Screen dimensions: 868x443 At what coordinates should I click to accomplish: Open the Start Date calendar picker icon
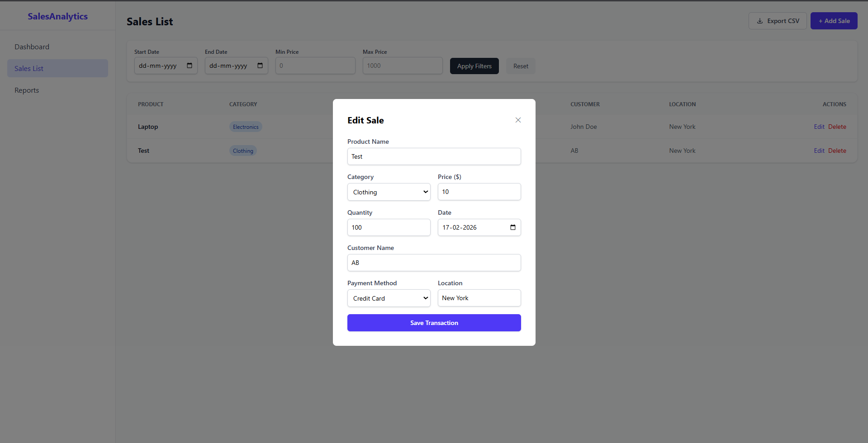(190, 66)
